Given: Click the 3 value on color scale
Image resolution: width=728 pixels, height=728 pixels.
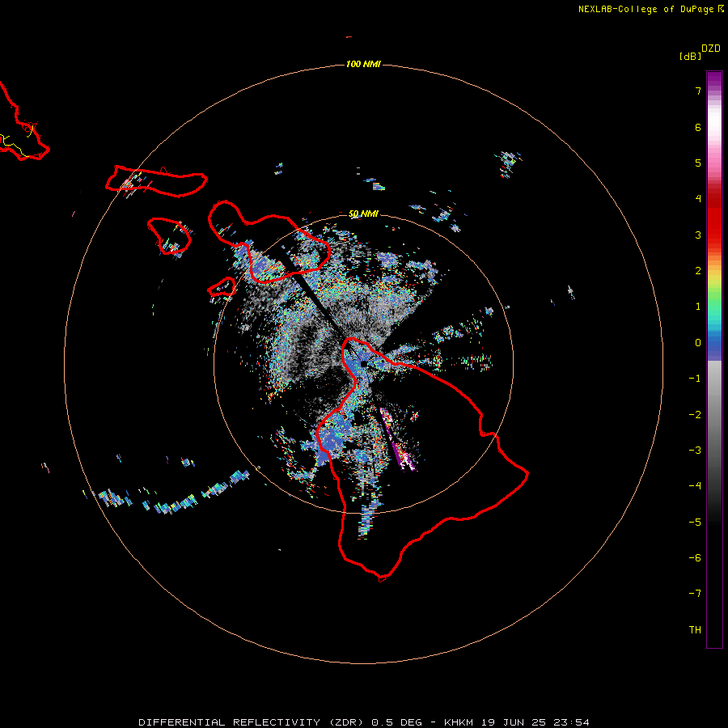Looking at the screenshot, I should (x=698, y=235).
